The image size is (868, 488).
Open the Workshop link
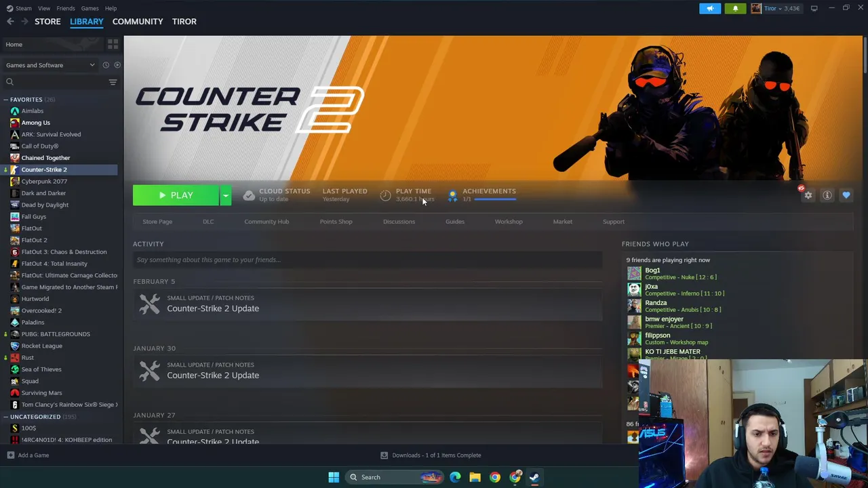point(509,222)
